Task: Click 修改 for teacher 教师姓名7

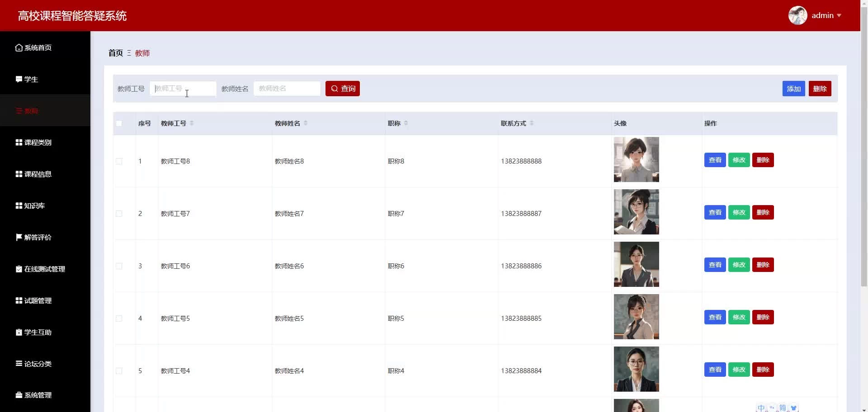Action: pos(739,212)
